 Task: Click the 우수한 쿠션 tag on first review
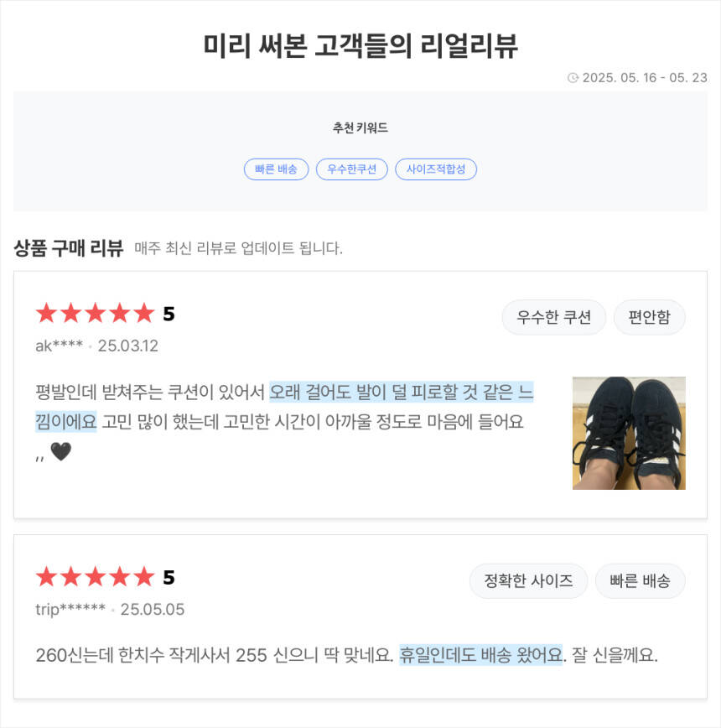click(x=553, y=317)
